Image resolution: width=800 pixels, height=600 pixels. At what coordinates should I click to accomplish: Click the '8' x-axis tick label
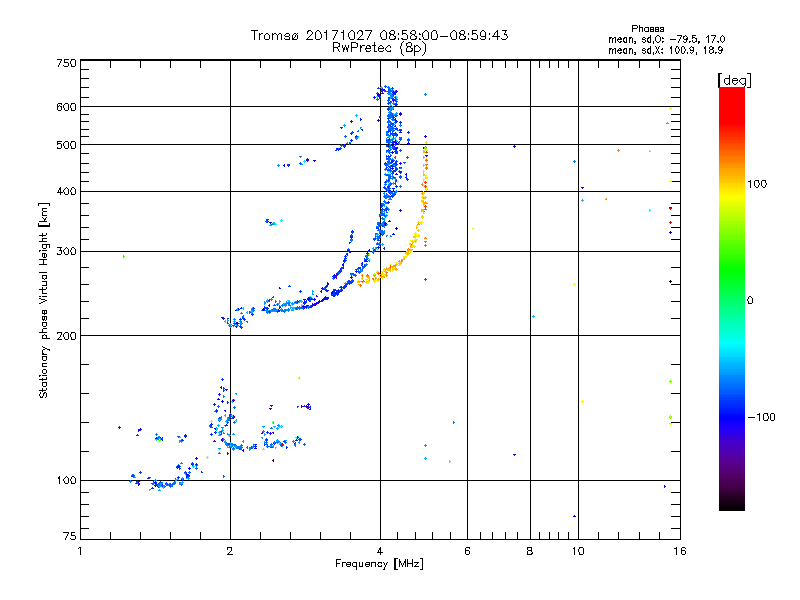point(530,551)
